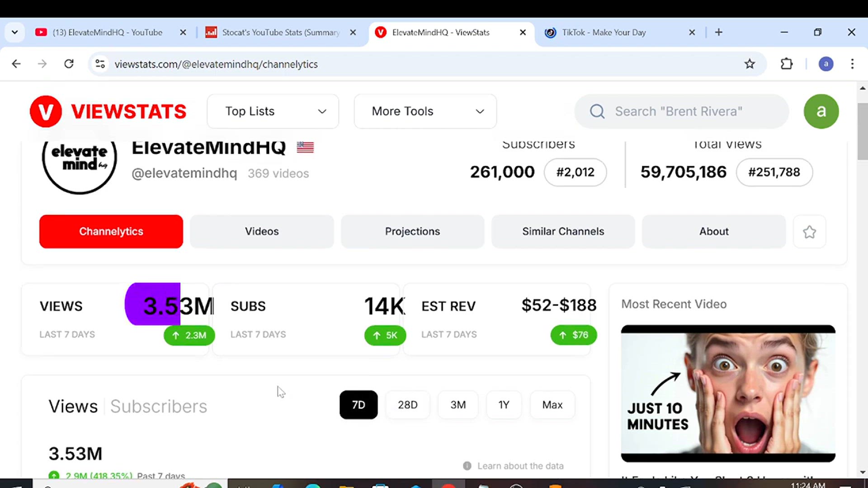Viewport: 868px width, 488px height.
Task: Focus the Brent Rivera search field
Action: pos(682,111)
